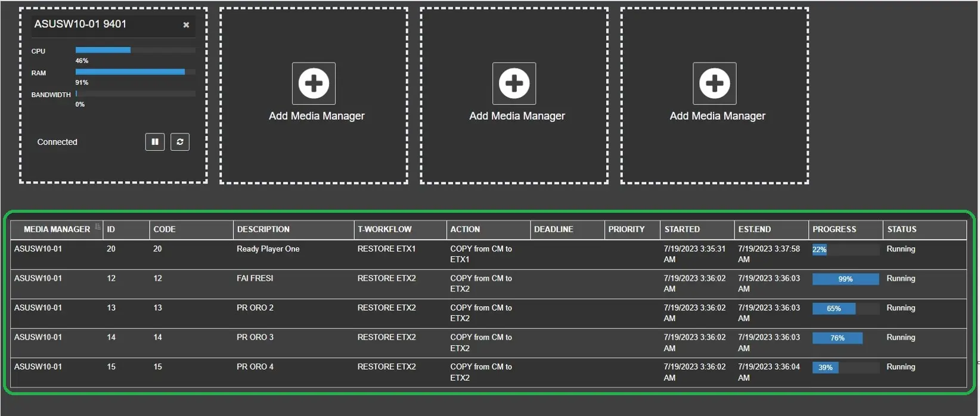Image resolution: width=980 pixels, height=416 pixels.
Task: Sort table by Progress column
Action: click(x=834, y=229)
